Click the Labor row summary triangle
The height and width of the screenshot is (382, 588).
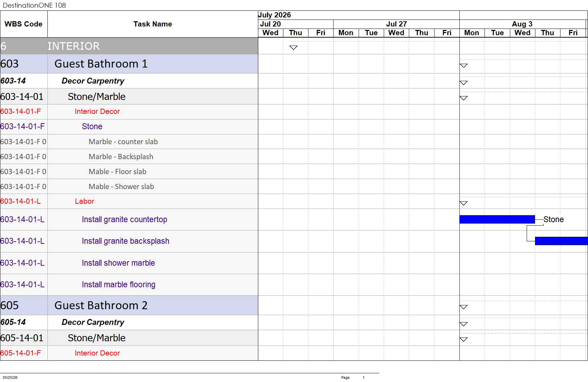coord(464,203)
